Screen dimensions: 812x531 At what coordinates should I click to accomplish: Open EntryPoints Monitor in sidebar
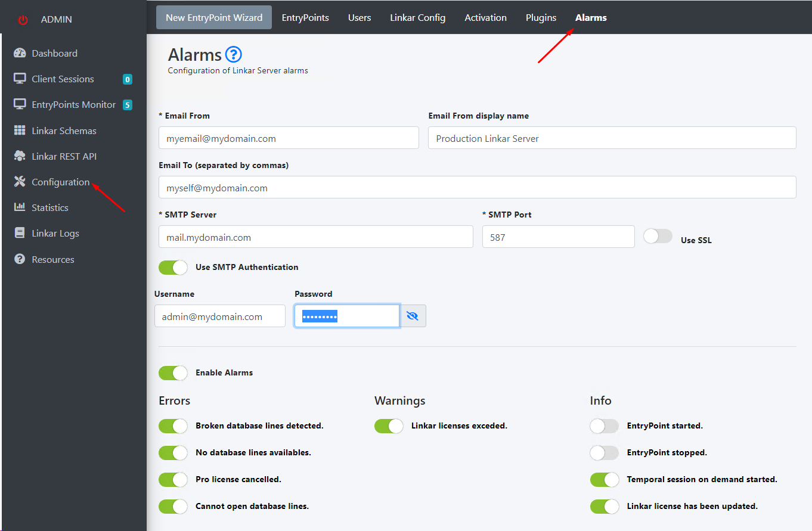click(73, 104)
